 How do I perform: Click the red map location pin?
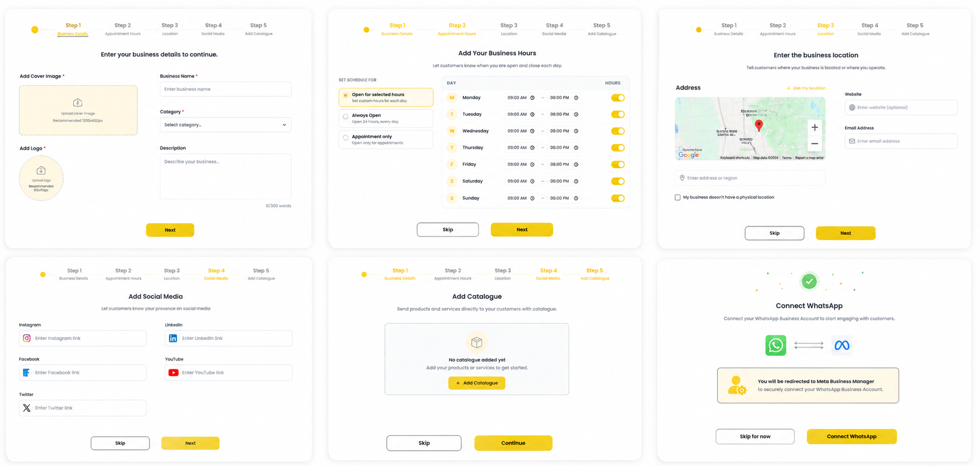tap(759, 126)
